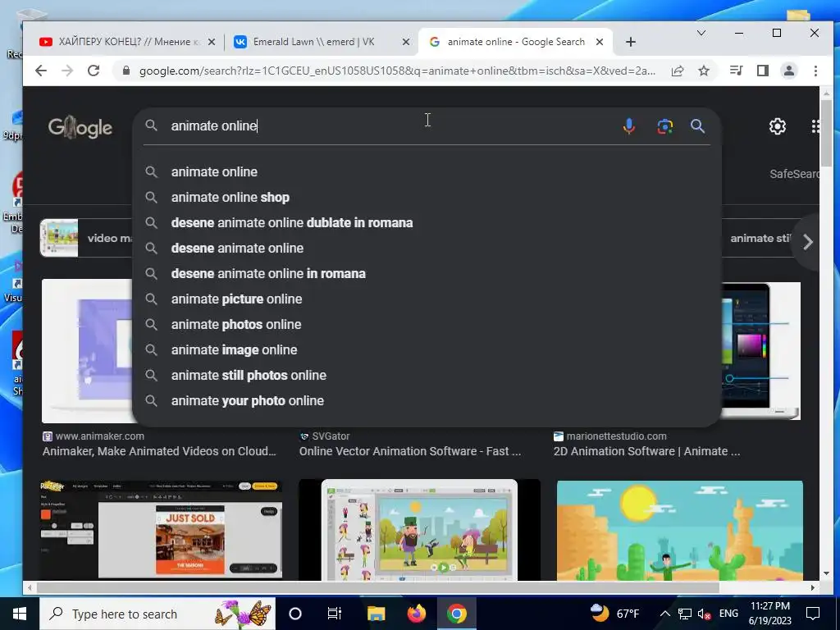Open "Animaker, Make Animated Videos on Cloud" link
840x630 pixels.
click(x=160, y=451)
